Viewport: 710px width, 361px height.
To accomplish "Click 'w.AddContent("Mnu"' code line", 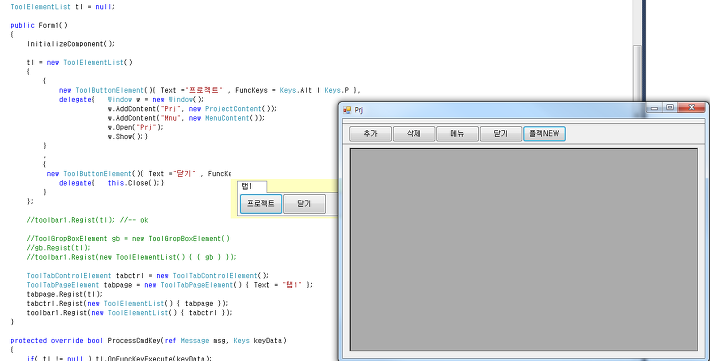I will tap(186, 118).
